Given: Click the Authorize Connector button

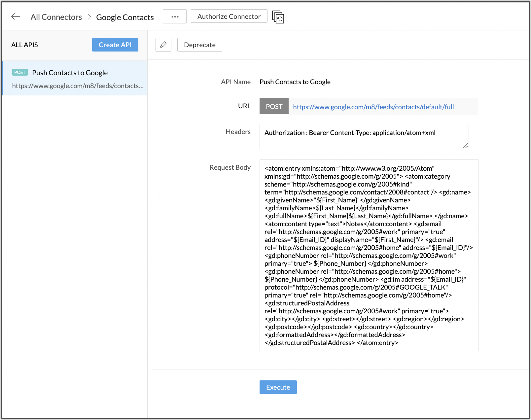Looking at the screenshot, I should tap(229, 16).
